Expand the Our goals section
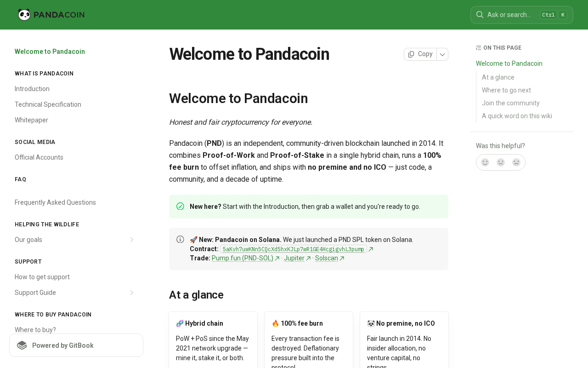Image resolution: width=588 pixels, height=368 pixels. click(x=132, y=240)
